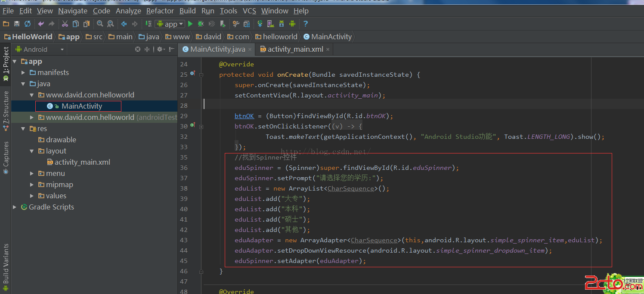The height and width of the screenshot is (294, 644).
Task: Open the Project Structure toolbar icon
Action: pyautogui.click(x=247, y=24)
